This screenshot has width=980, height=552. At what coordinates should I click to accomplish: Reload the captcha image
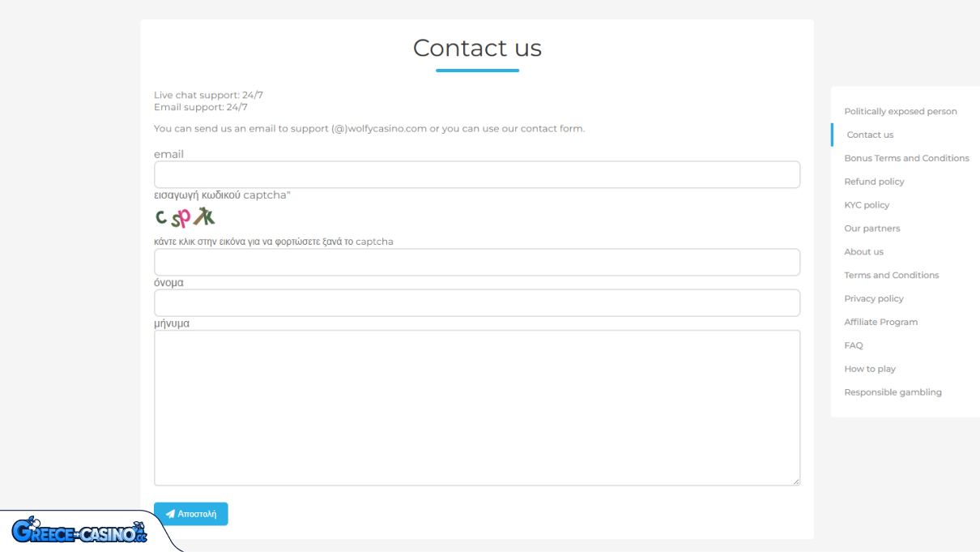point(185,217)
